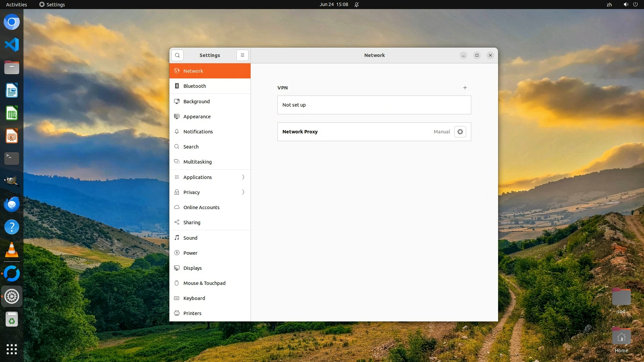Open the zh input language indicator
The height and width of the screenshot is (362, 644).
(609, 5)
